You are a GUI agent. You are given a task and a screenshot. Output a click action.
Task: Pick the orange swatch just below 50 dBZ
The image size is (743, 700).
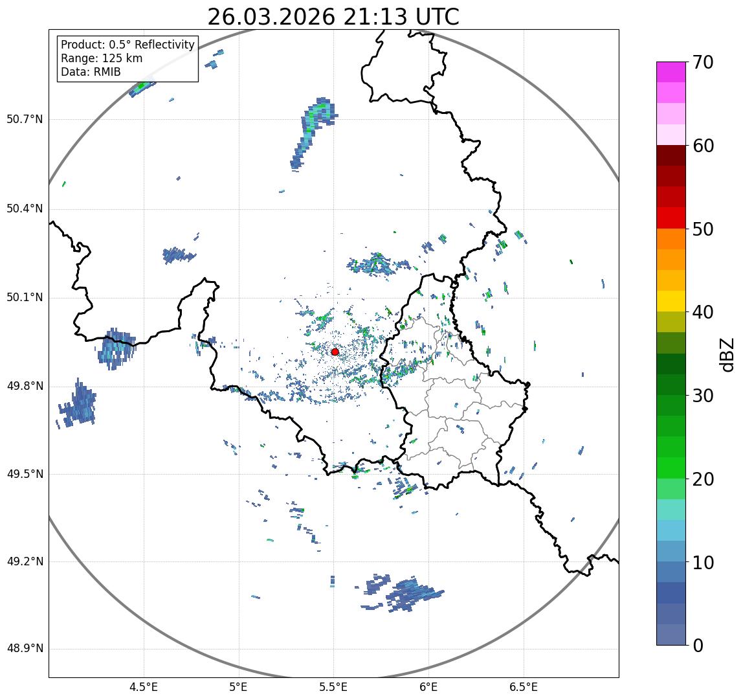click(x=671, y=239)
